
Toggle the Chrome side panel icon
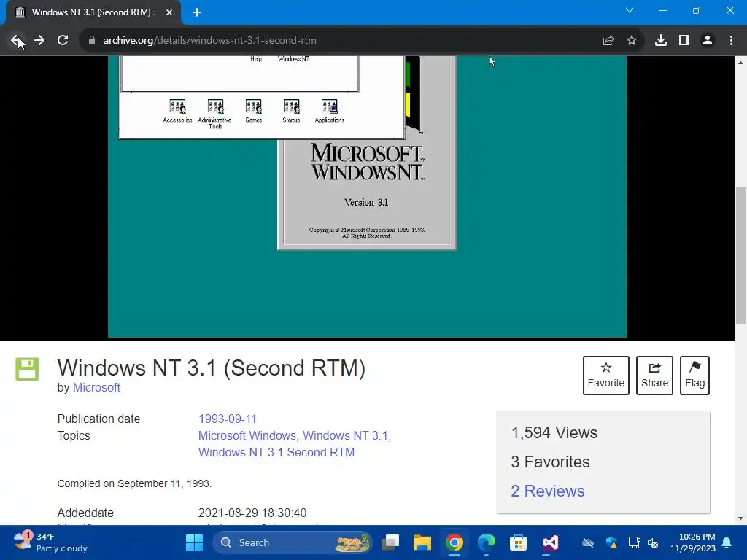[684, 41]
